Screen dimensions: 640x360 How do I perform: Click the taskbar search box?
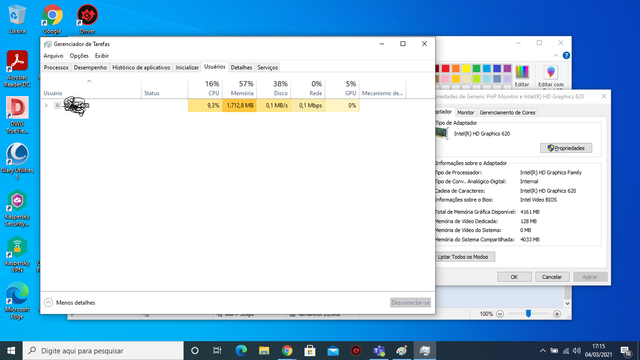(x=103, y=351)
